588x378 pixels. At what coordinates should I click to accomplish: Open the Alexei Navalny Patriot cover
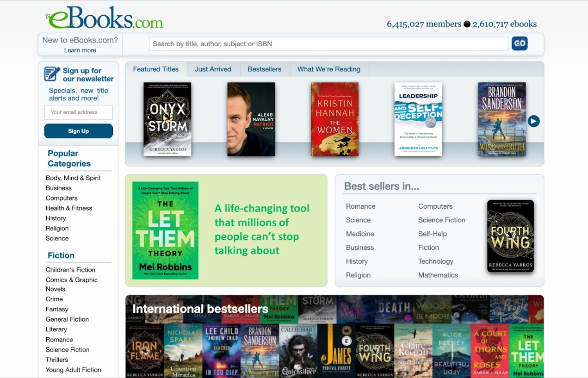click(251, 119)
